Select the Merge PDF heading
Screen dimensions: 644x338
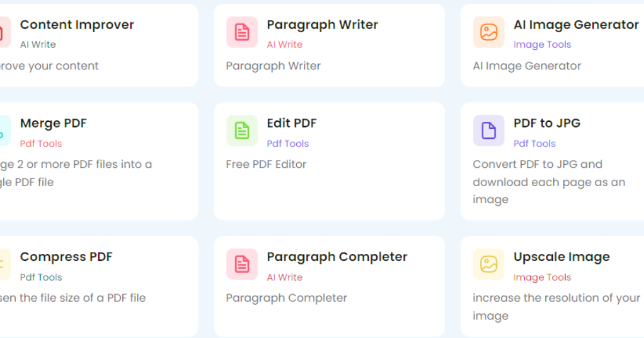point(53,123)
